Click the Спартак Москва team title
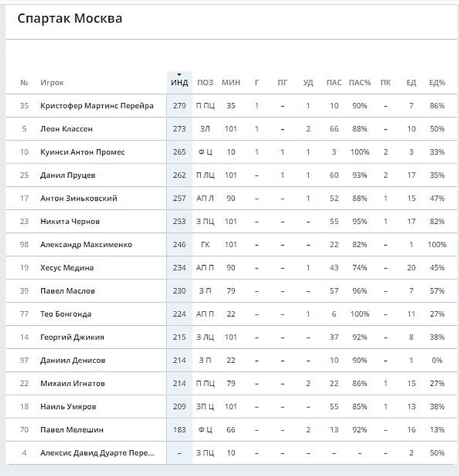Screen dimensions: 459x476 pos(70,18)
